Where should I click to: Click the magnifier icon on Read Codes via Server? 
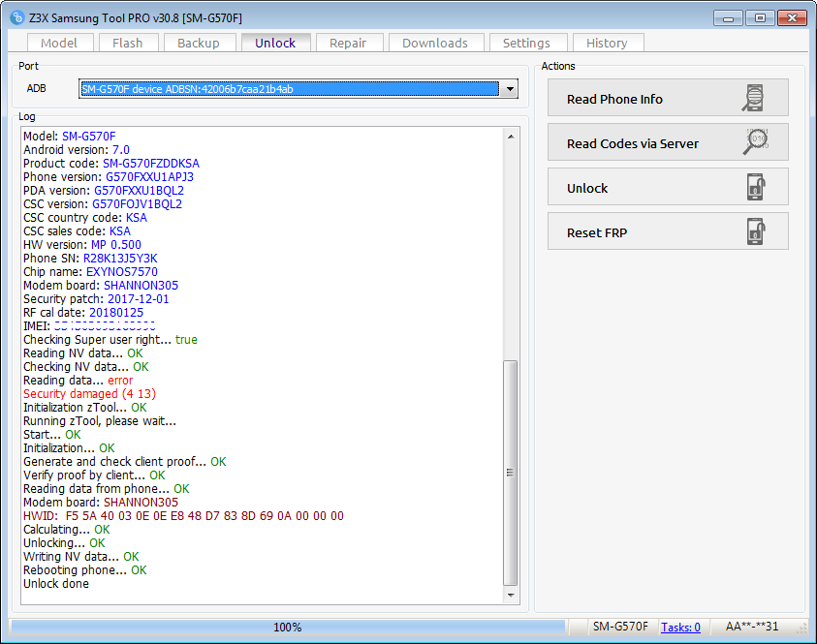[x=756, y=141]
